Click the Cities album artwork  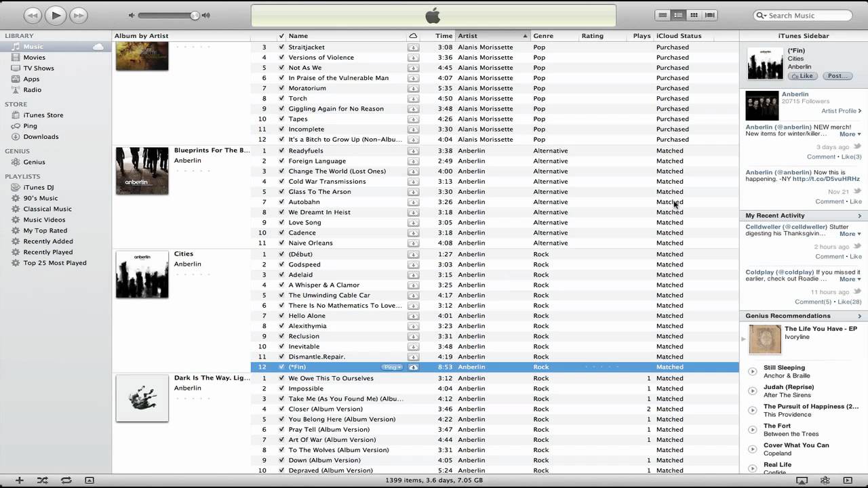click(x=142, y=274)
